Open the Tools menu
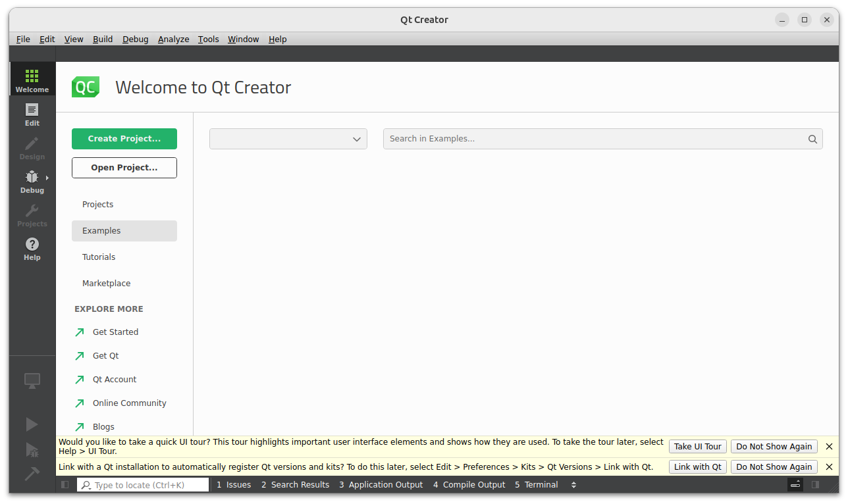848x504 pixels. pyautogui.click(x=209, y=39)
